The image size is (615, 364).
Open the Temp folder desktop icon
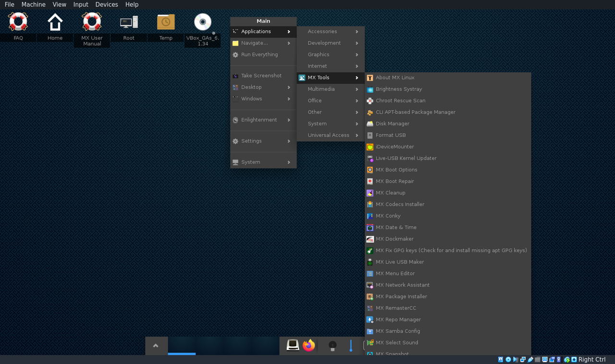(165, 22)
